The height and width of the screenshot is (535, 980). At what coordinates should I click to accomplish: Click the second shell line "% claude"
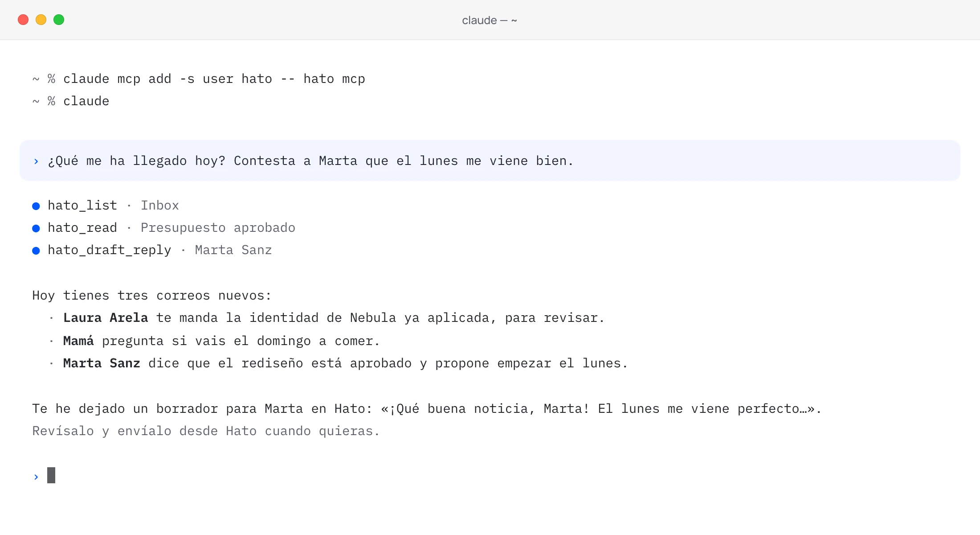click(78, 101)
